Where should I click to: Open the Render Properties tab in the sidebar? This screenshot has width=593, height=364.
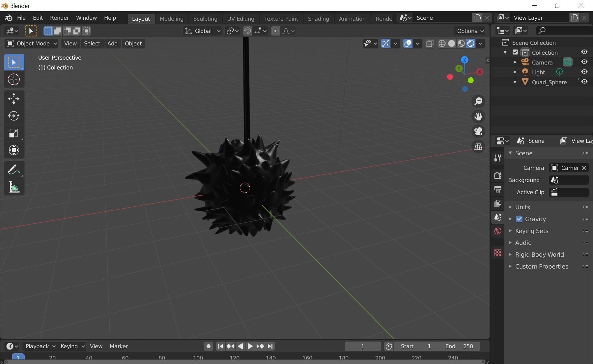pos(497,175)
